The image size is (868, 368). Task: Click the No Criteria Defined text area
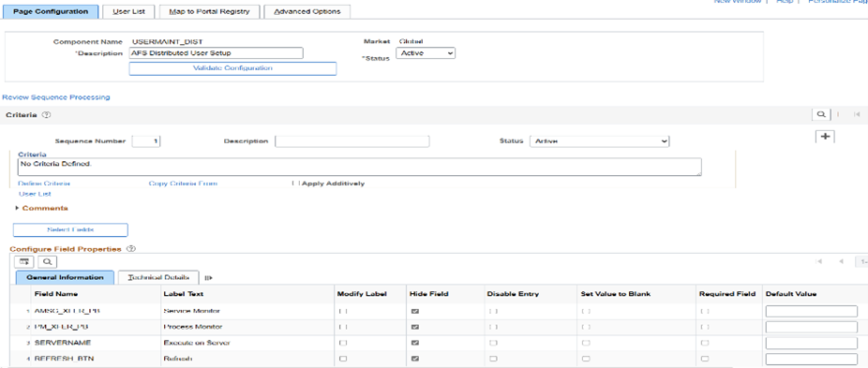click(x=360, y=167)
